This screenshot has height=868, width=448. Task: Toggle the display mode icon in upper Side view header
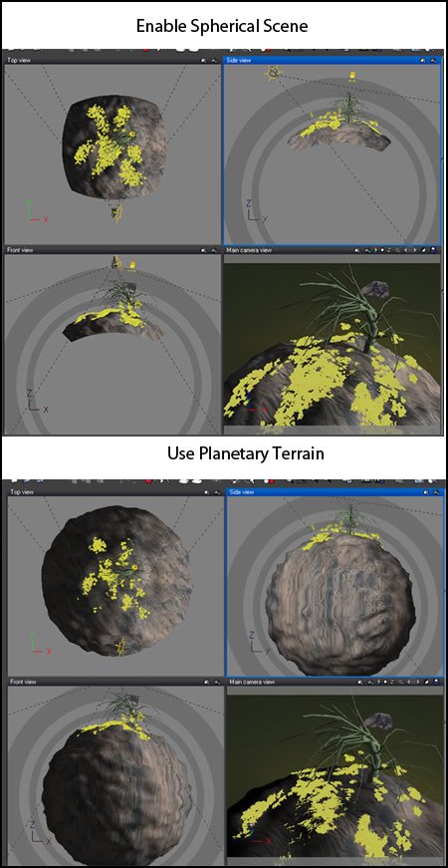pos(423,60)
